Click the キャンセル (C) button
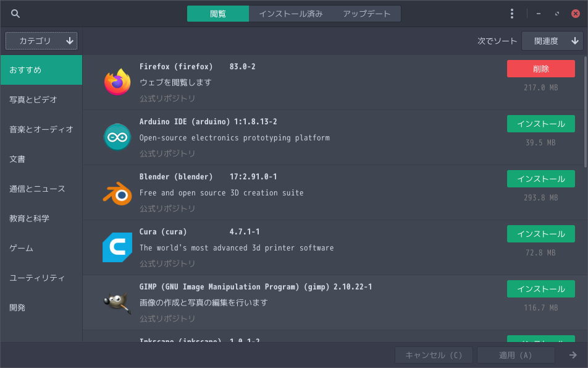The height and width of the screenshot is (368, 588). pos(434,355)
